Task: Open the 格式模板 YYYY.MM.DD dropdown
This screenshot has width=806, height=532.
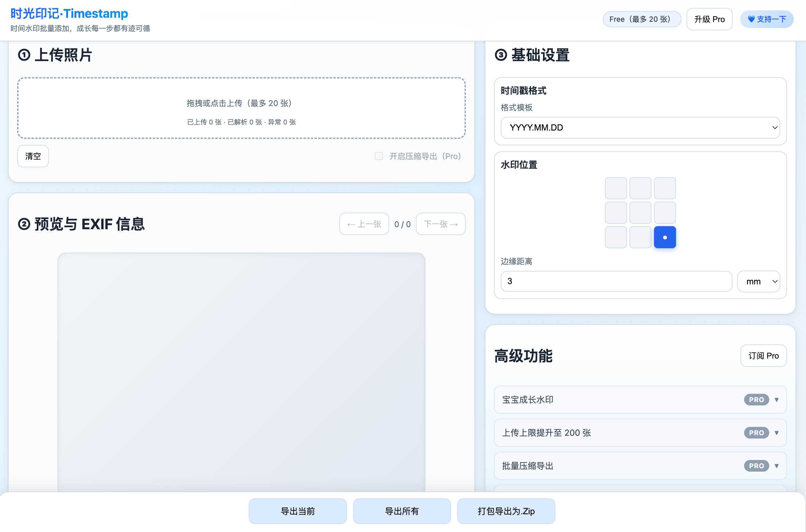Action: click(x=640, y=127)
